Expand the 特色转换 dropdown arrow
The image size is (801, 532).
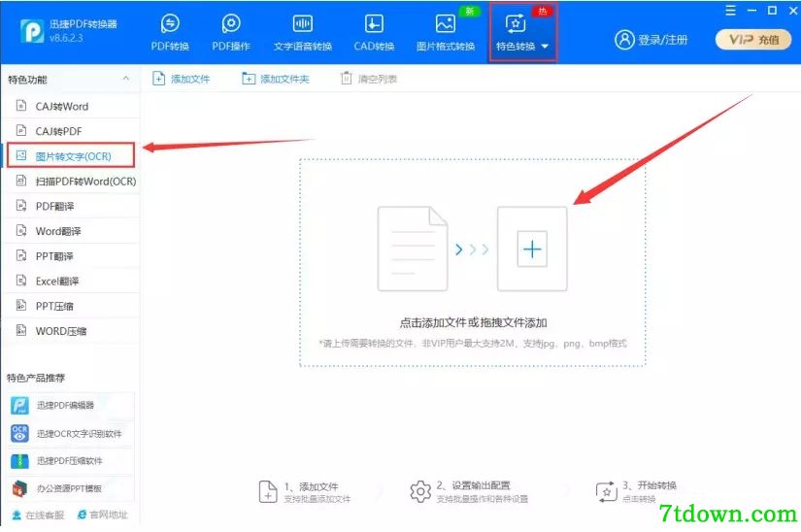[545, 47]
